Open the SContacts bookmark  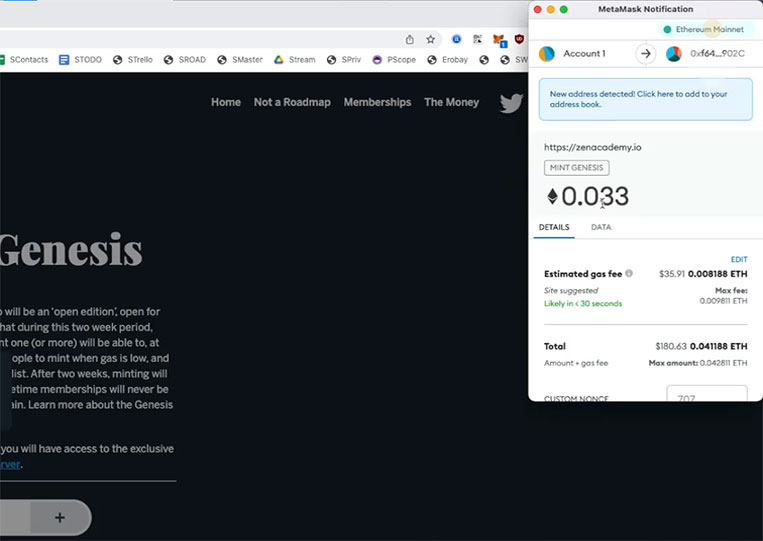coord(24,59)
